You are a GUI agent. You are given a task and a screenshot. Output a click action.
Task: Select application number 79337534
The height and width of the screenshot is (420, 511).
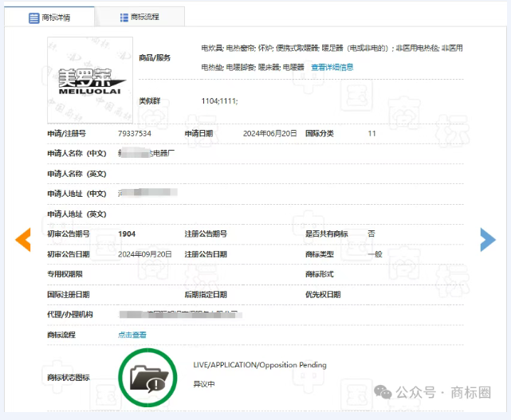coord(134,134)
